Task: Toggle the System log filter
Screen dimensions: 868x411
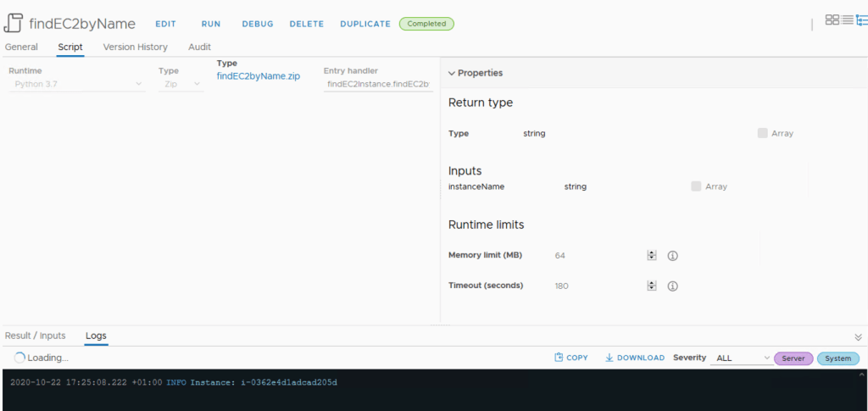Action: point(837,358)
